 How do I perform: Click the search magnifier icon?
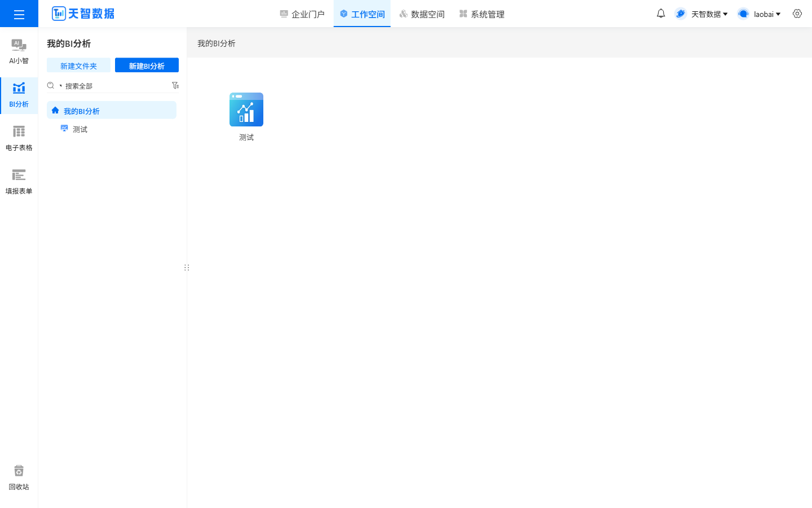(x=51, y=86)
